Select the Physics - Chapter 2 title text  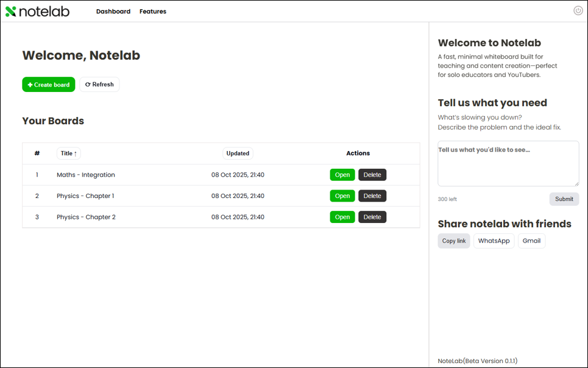coord(86,217)
